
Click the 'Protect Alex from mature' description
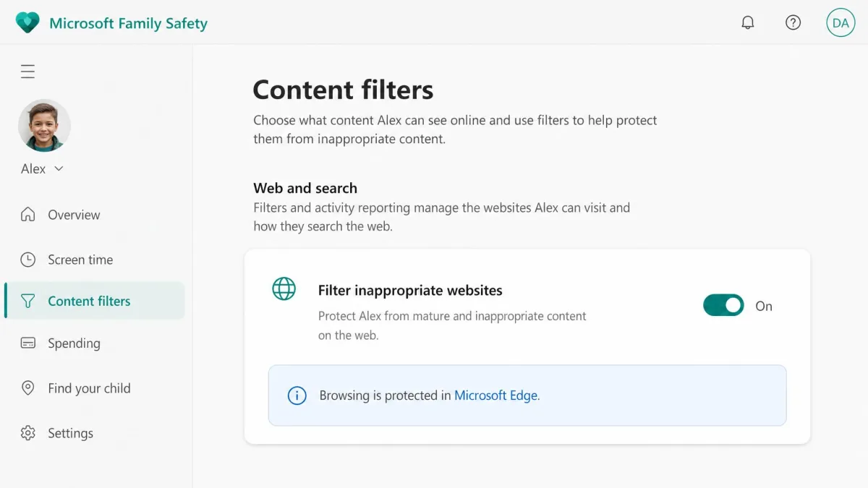click(452, 325)
